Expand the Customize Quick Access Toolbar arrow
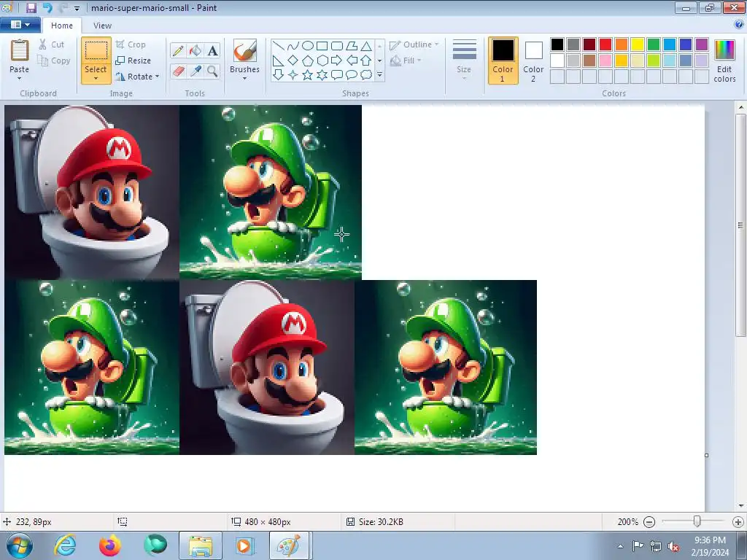The height and width of the screenshot is (560, 747). [77, 9]
